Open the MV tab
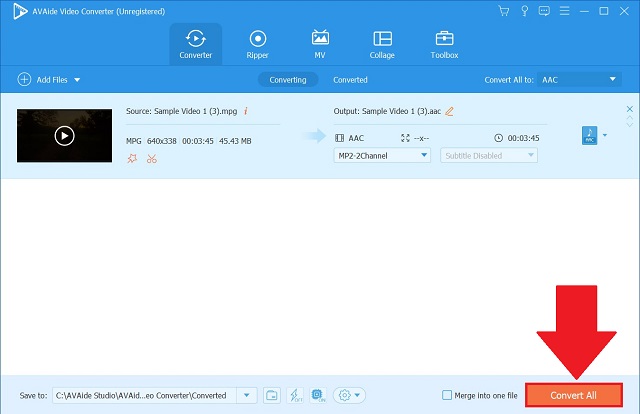This screenshot has width=640, height=414. pyautogui.click(x=320, y=44)
